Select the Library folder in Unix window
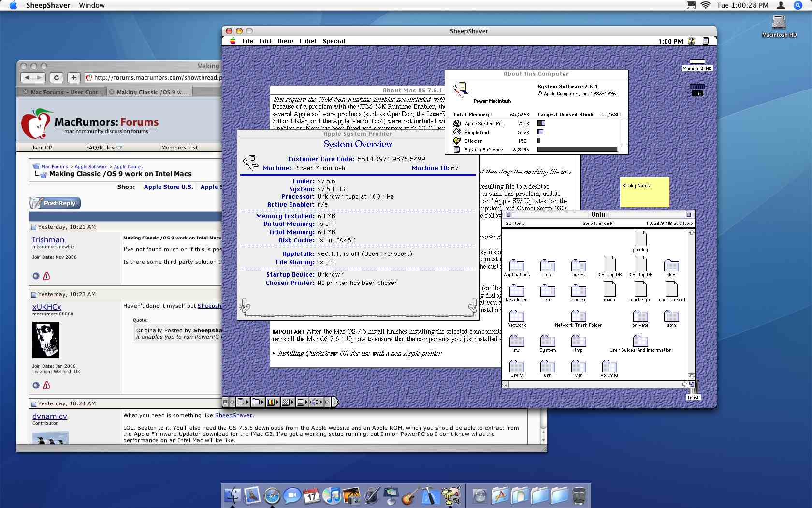This screenshot has height=508, width=812. point(579,293)
